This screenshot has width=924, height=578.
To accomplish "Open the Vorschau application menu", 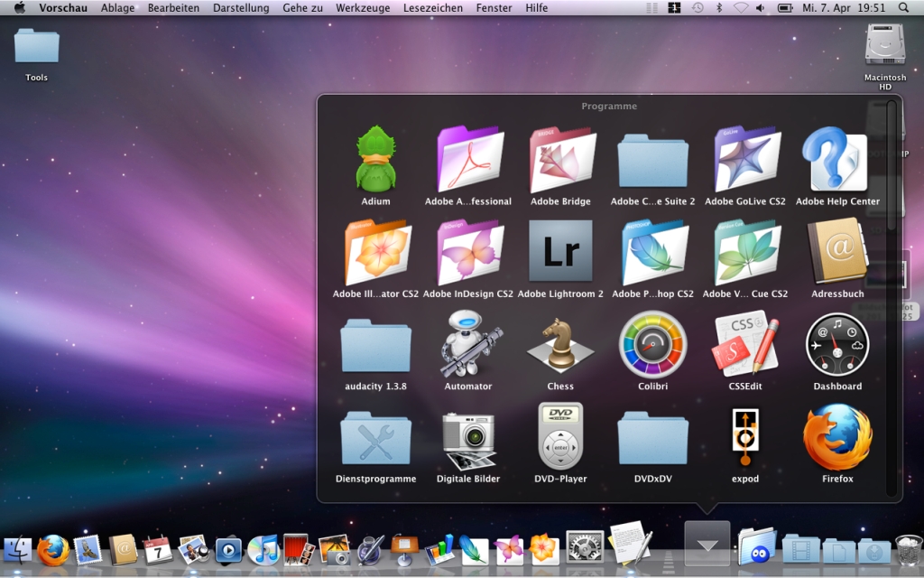I will (x=63, y=7).
